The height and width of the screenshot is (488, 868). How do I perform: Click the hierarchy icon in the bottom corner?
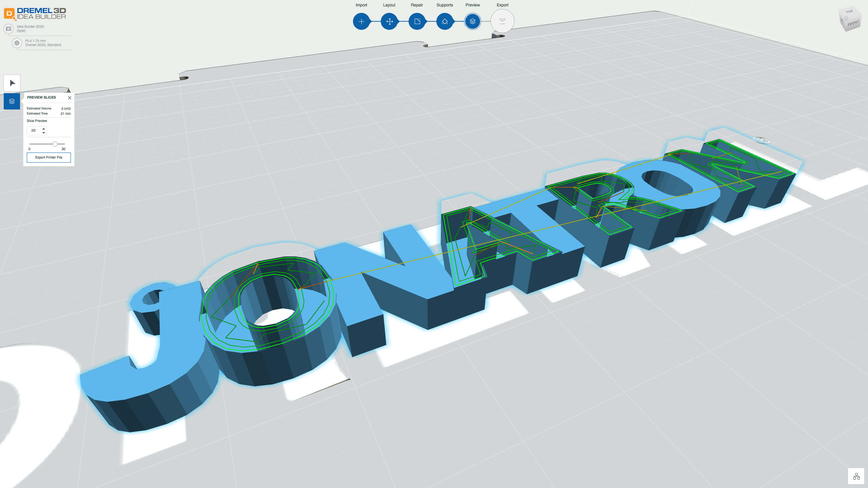pos(856,476)
